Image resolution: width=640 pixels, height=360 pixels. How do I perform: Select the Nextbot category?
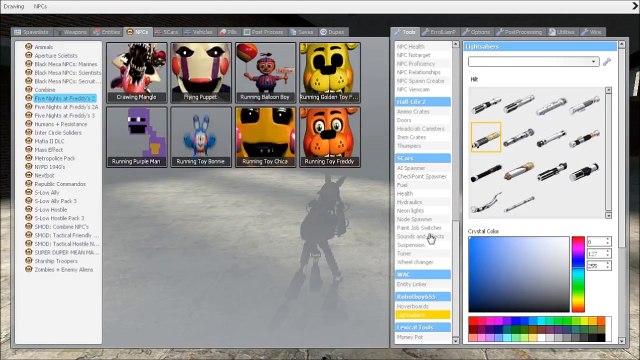coord(44,176)
